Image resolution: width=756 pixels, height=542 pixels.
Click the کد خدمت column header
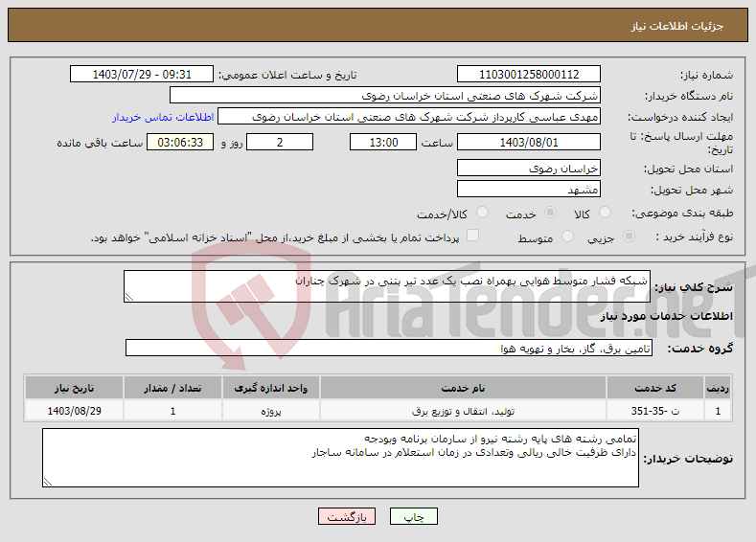654,388
